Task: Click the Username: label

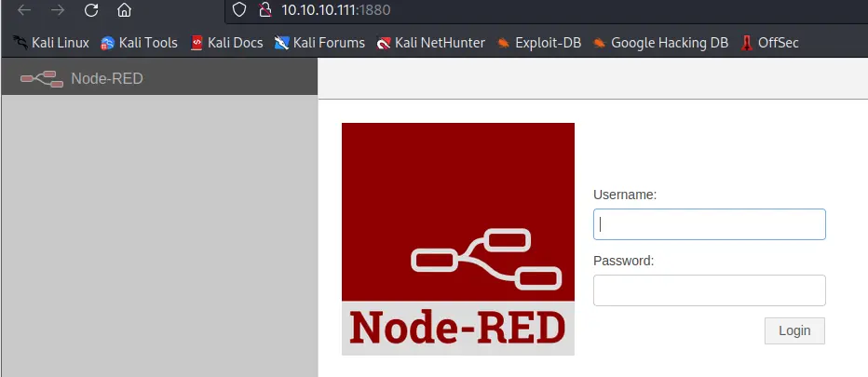Action: [624, 195]
